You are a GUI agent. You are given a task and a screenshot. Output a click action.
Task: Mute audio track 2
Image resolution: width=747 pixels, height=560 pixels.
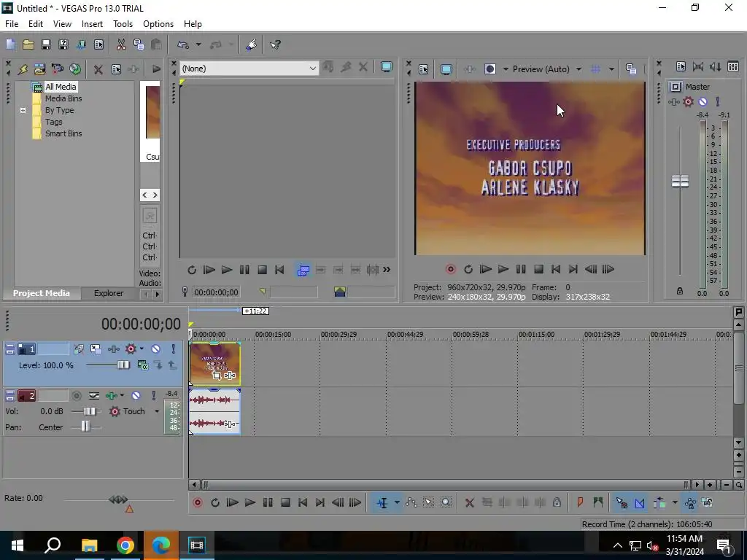tap(136, 396)
